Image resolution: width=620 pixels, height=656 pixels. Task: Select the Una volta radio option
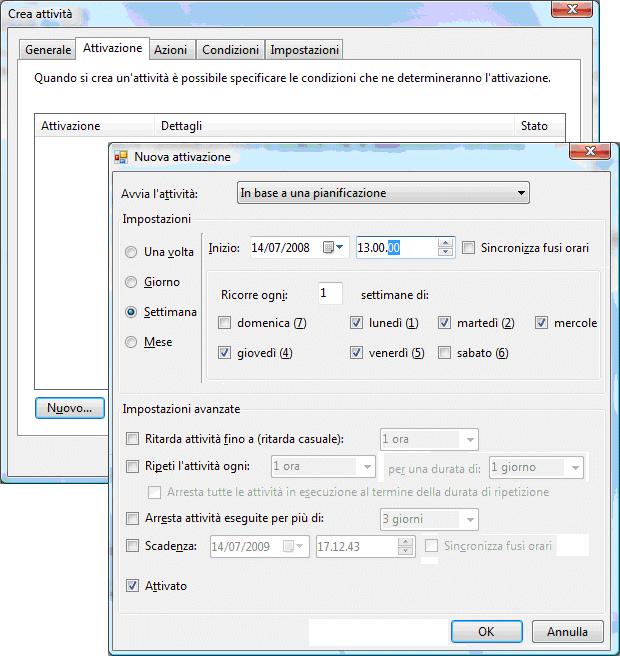click(131, 252)
